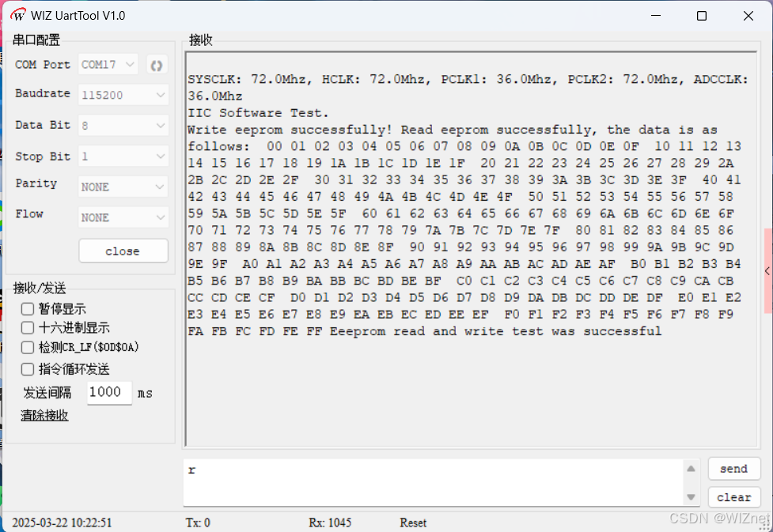Enable the 十六进制显示 checkbox
The width and height of the screenshot is (773, 532).
[28, 327]
